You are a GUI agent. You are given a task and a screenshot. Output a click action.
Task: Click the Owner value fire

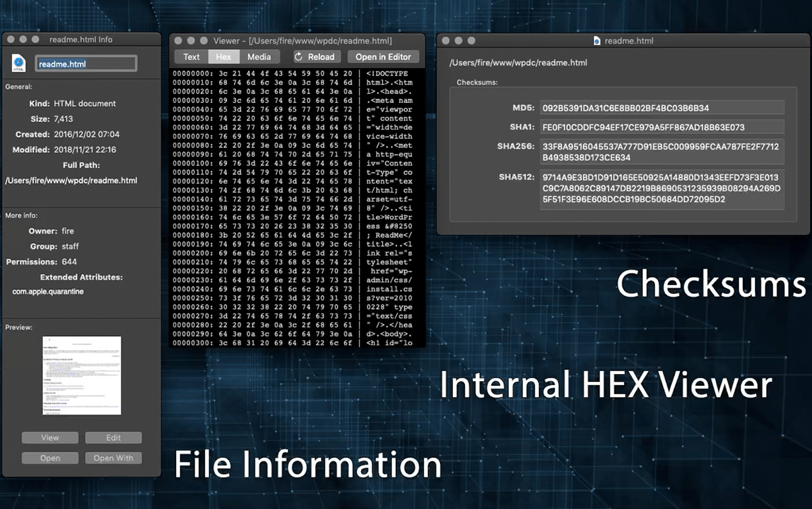pyautogui.click(x=68, y=231)
